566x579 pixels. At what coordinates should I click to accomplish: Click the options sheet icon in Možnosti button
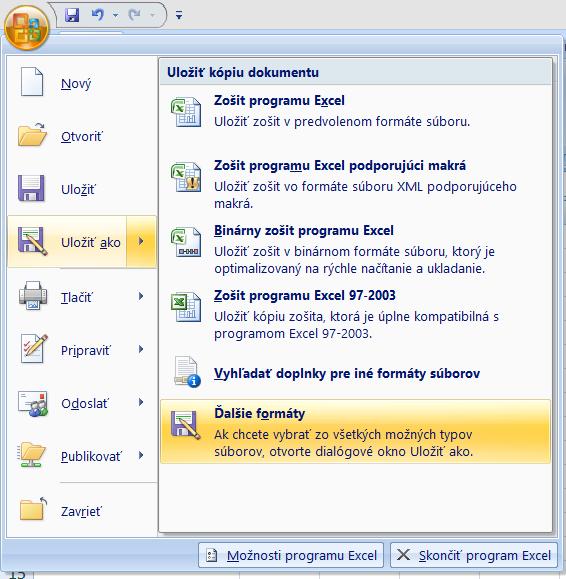point(212,555)
